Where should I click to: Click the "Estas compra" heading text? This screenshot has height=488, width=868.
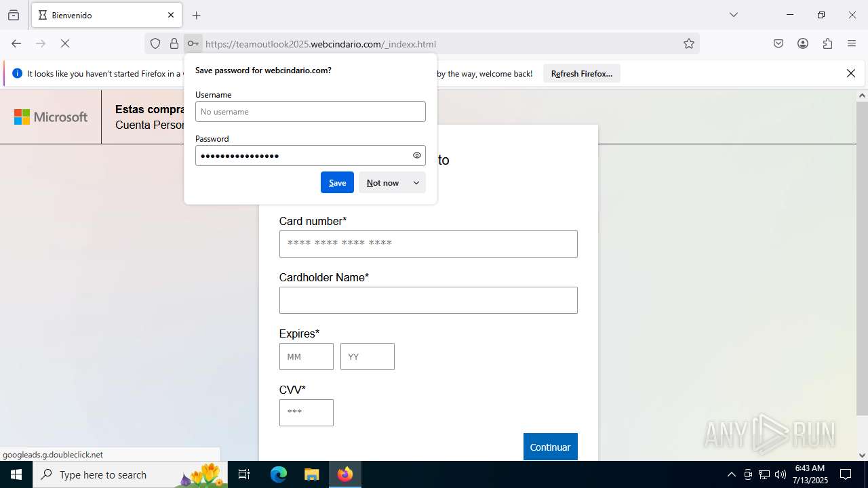pos(151,109)
